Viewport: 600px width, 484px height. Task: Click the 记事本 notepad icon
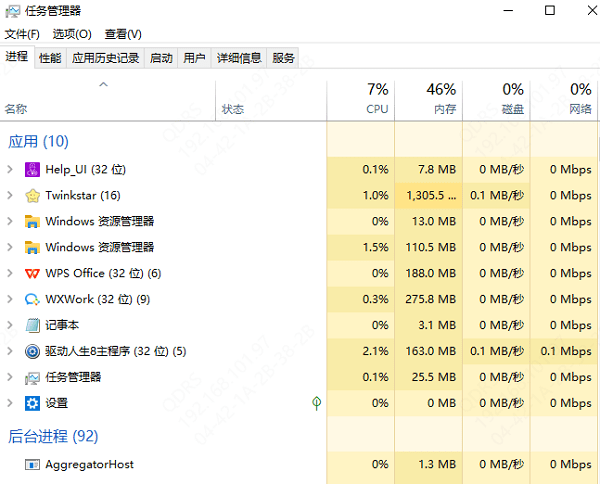[x=32, y=325]
